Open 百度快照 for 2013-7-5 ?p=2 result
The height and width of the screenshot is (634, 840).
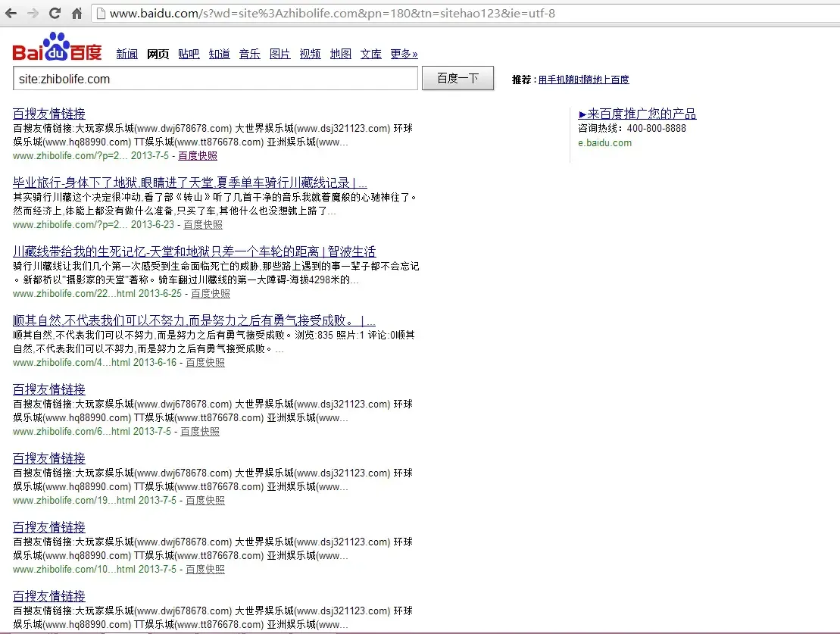tap(198, 155)
